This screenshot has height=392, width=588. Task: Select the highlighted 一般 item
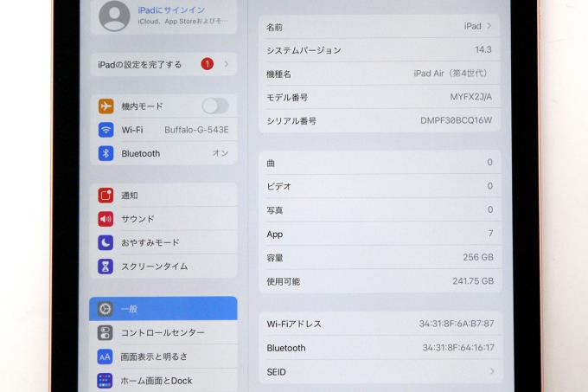163,308
